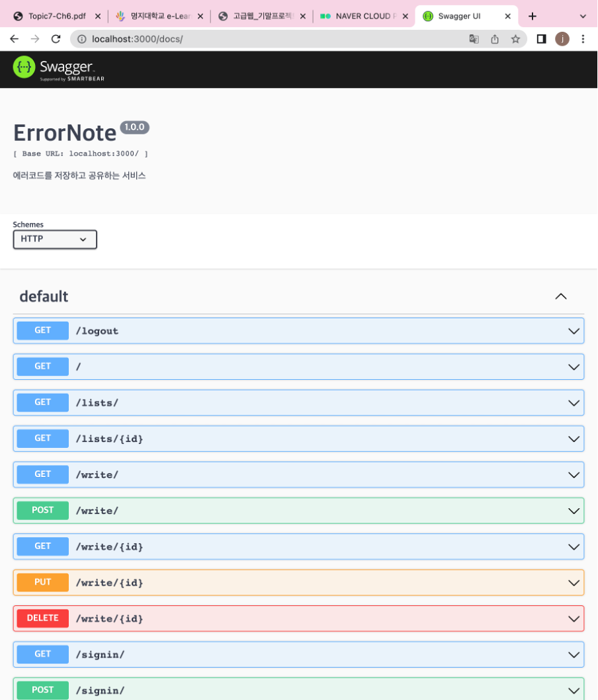Click the browser back arrow
This screenshot has width=598, height=700.
(x=14, y=39)
